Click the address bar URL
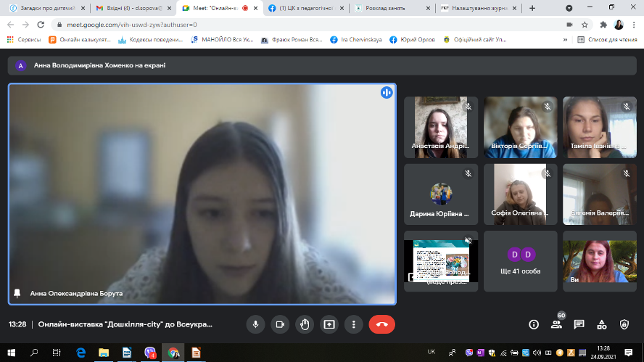Screen dimensions: 644x362 (132, 25)
